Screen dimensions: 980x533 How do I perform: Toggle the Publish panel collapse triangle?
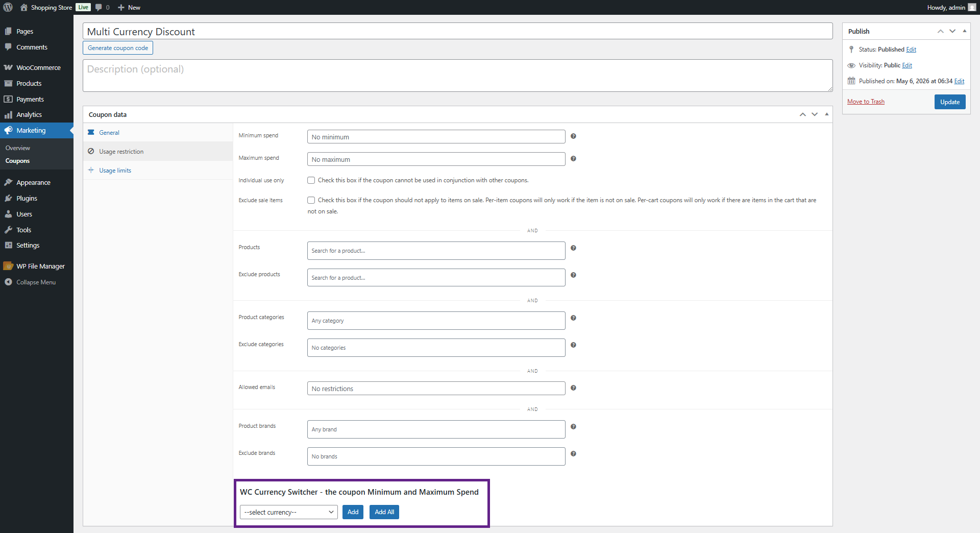[x=964, y=31]
